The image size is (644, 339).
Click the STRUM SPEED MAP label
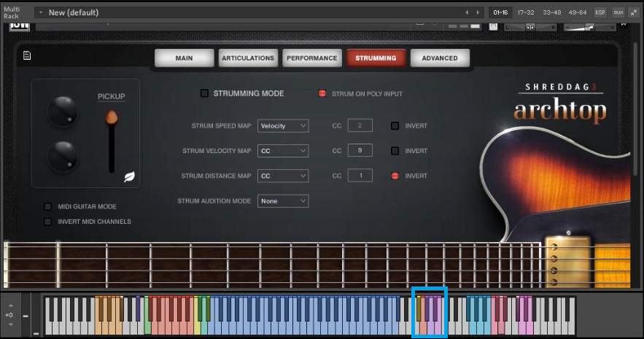coord(221,125)
